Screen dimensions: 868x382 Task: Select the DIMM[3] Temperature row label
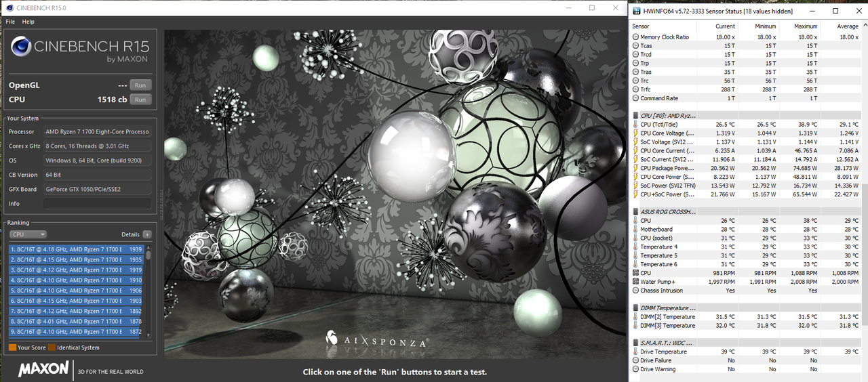(668, 326)
